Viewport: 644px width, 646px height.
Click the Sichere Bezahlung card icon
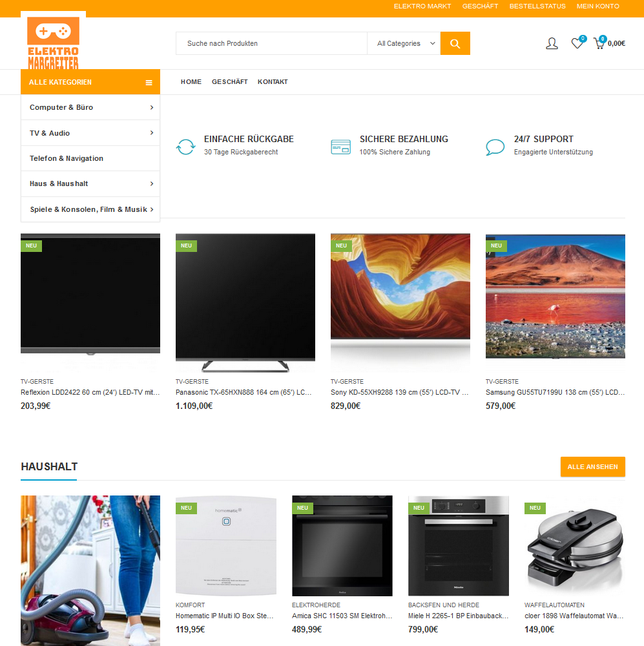[x=341, y=147]
